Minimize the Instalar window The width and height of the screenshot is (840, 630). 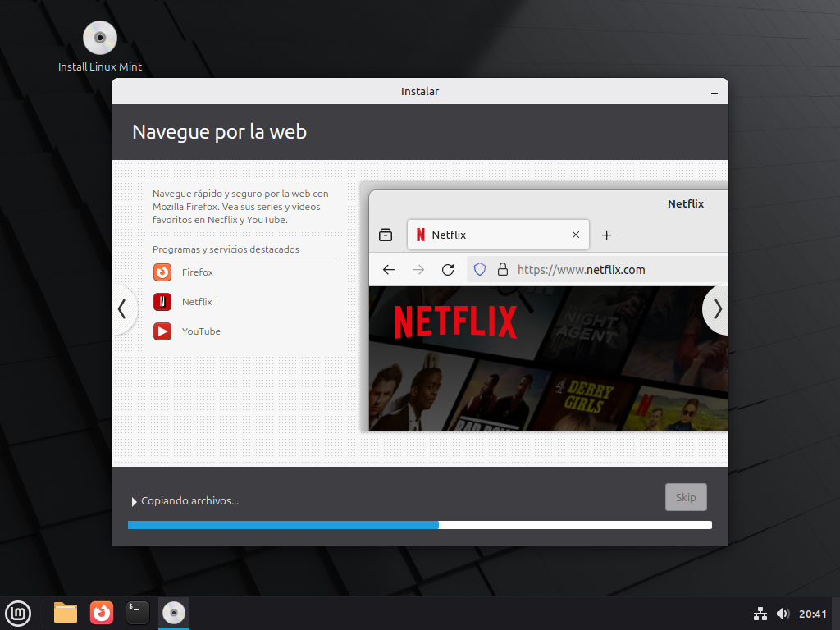click(x=714, y=92)
